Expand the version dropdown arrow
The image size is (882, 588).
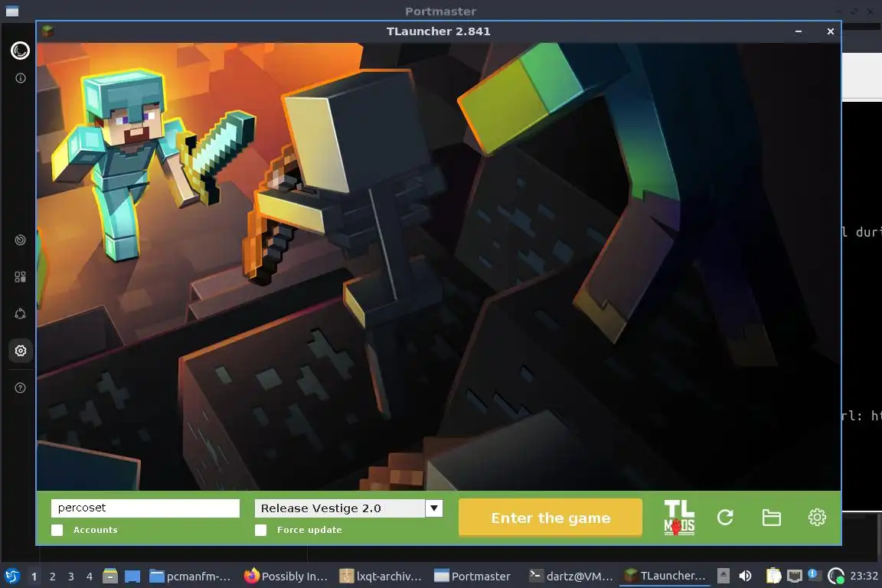click(433, 508)
